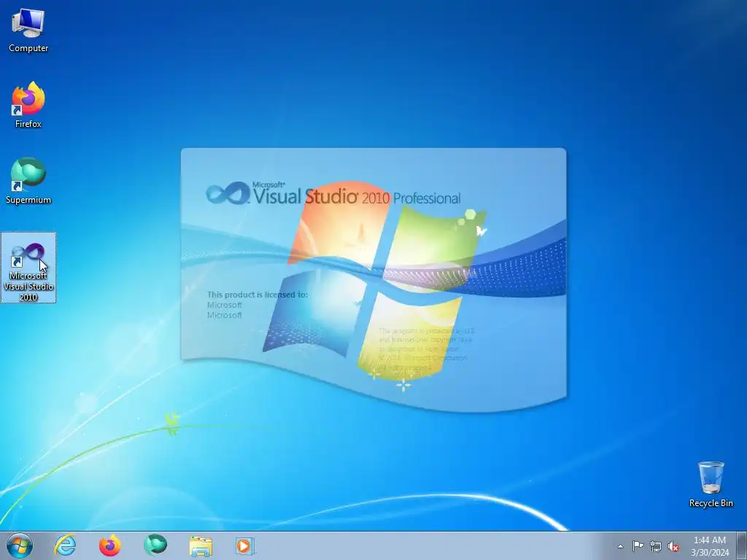Launch Internet Explorer from taskbar
Viewport: 747px width, 560px height.
coord(65,545)
